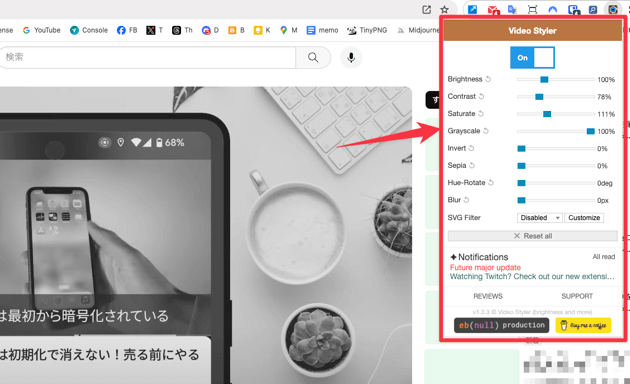Click the grayscale video player thumbnail
Image resolution: width=630 pixels, height=384 pixels.
[x=206, y=235]
